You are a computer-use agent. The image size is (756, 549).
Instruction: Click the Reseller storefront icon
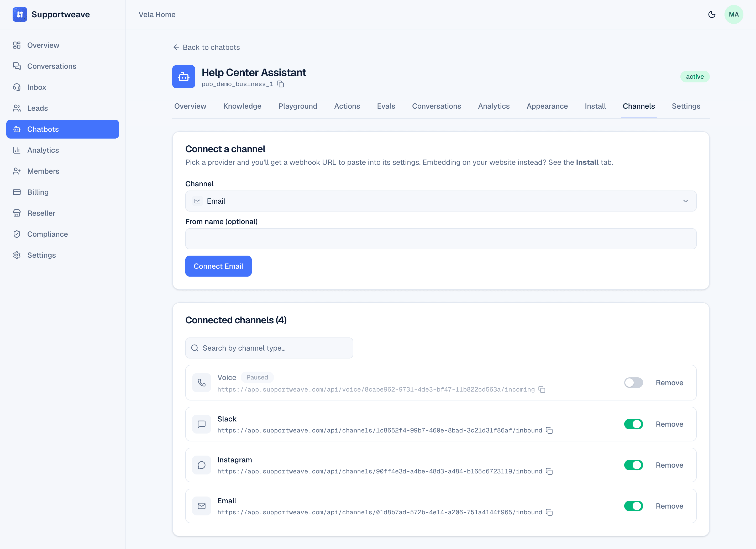coord(17,213)
